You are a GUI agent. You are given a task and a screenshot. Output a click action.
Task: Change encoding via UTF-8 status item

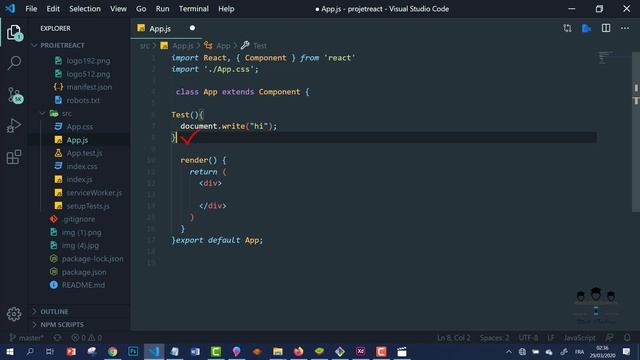pos(528,338)
